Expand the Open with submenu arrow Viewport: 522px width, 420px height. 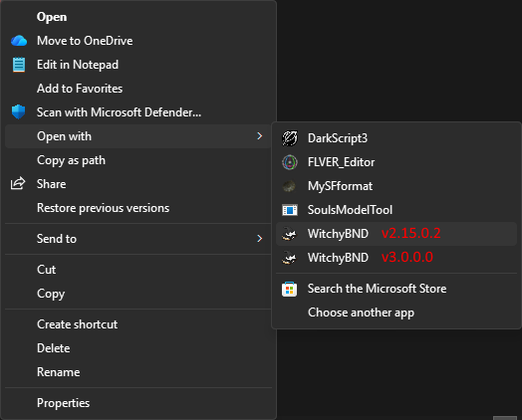260,136
